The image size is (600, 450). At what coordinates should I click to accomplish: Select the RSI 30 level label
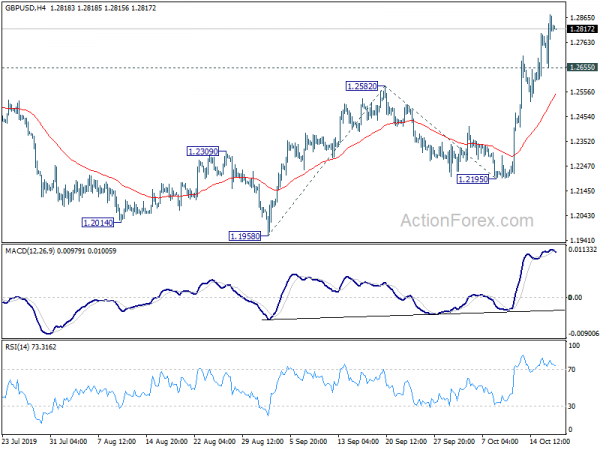pos(572,406)
